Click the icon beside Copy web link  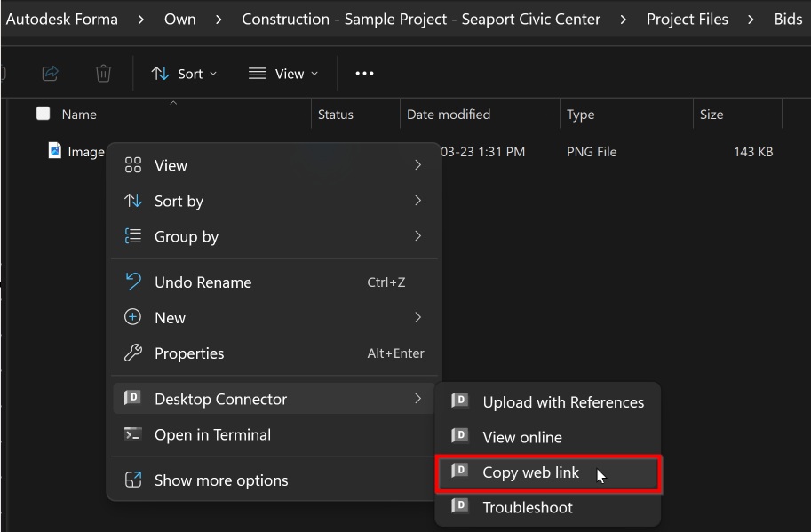tap(460, 471)
